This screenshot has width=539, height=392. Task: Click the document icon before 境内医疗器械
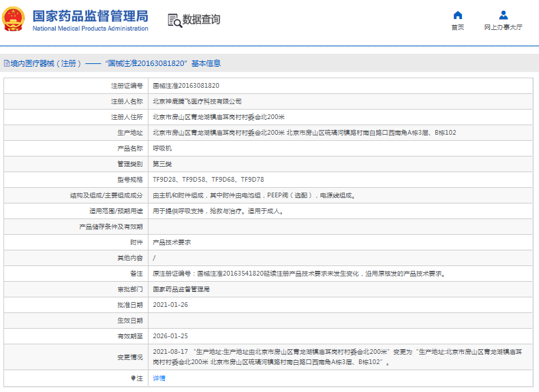click(x=6, y=63)
